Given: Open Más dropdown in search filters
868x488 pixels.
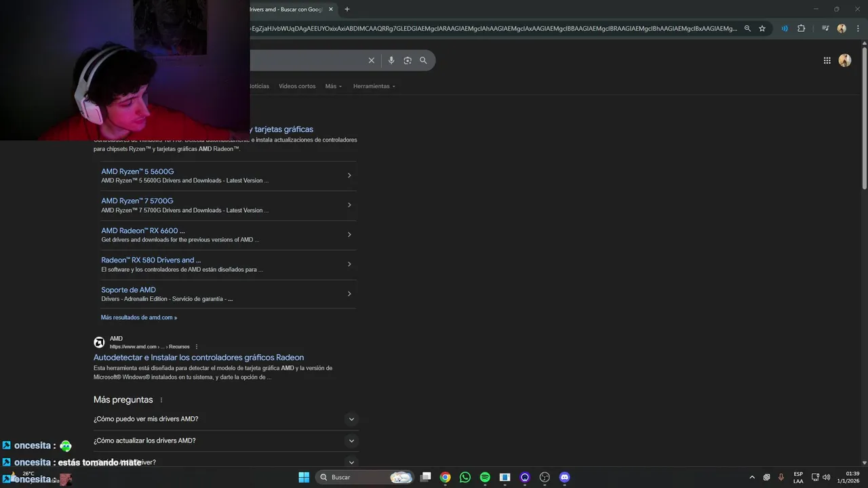Looking at the screenshot, I should coord(333,86).
